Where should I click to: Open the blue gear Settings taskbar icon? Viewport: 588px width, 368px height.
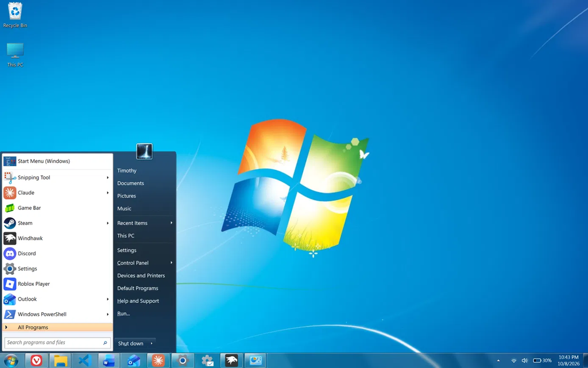click(x=183, y=361)
